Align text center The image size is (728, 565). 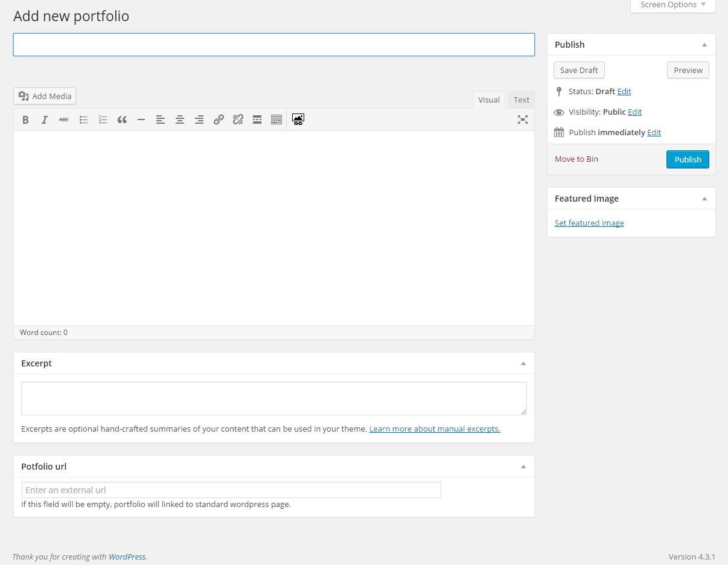[x=180, y=120]
